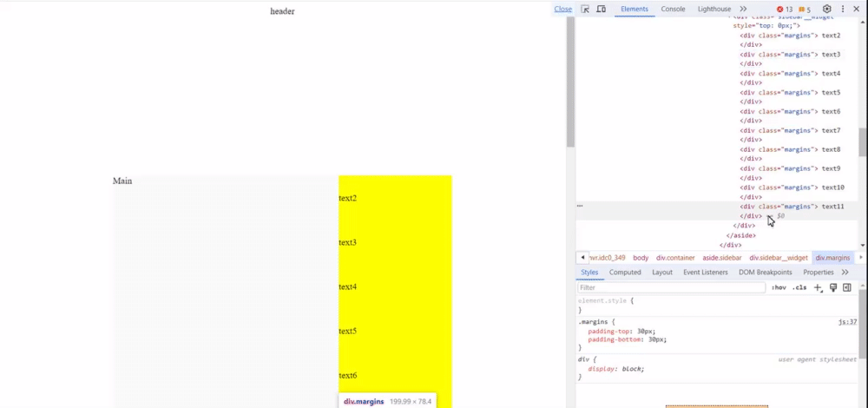Toggle the :hov element state button
The image size is (868, 408).
point(779,288)
